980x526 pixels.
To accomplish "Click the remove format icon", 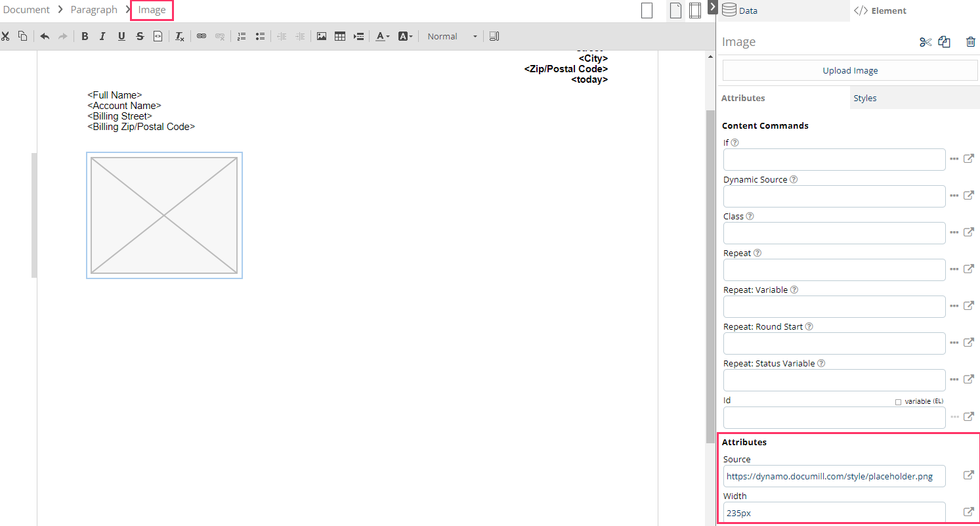I will pyautogui.click(x=179, y=37).
